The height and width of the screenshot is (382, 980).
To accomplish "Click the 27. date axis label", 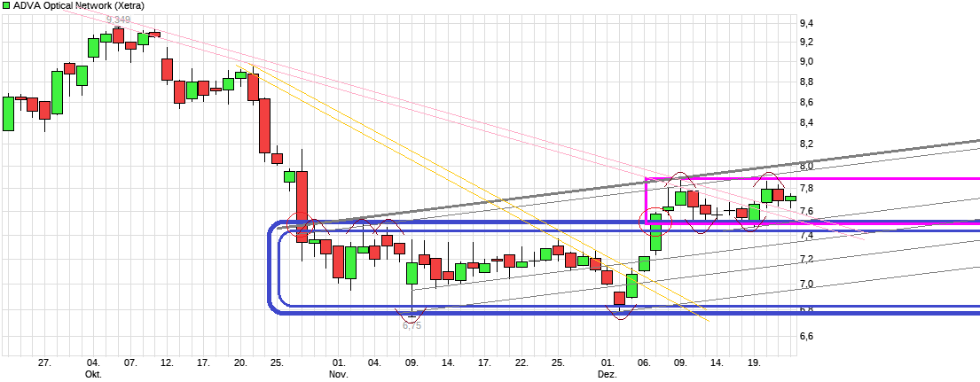I will (44, 363).
